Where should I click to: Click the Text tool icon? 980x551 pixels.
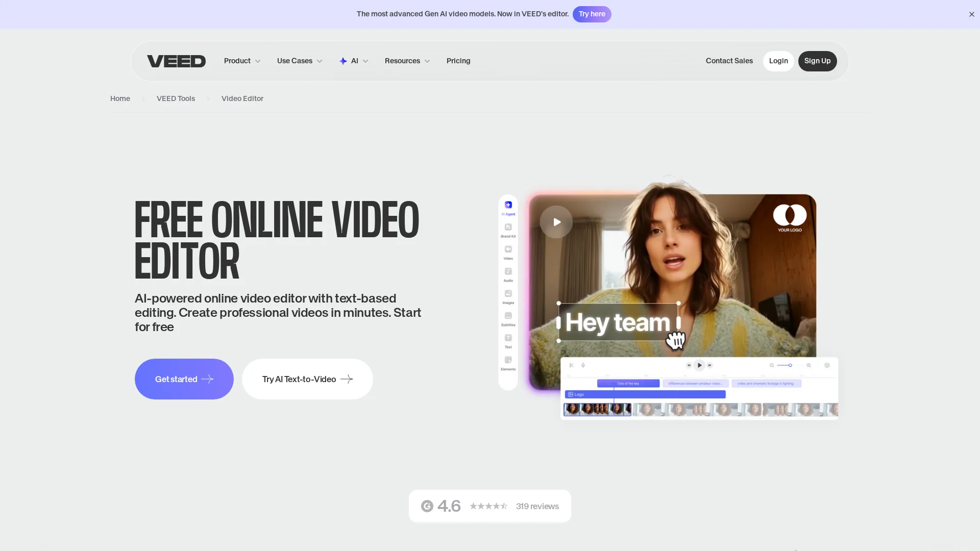(508, 338)
